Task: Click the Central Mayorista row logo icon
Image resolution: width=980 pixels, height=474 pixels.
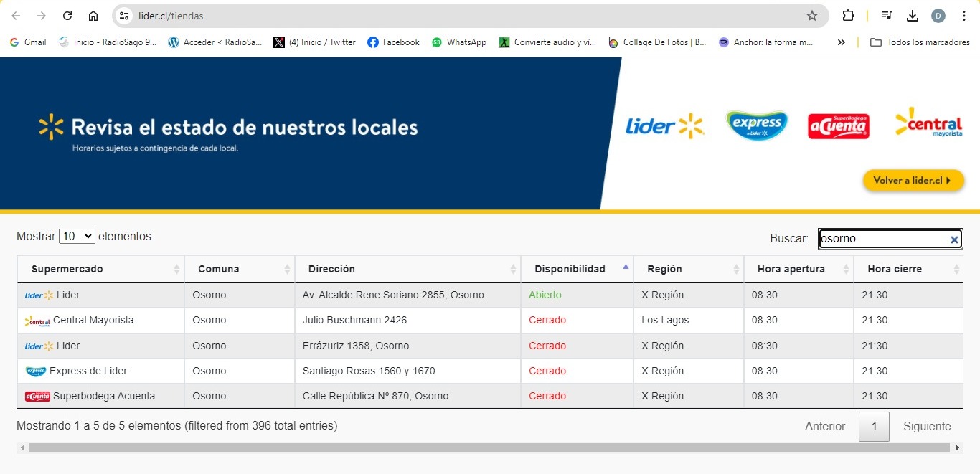Action: tap(37, 321)
